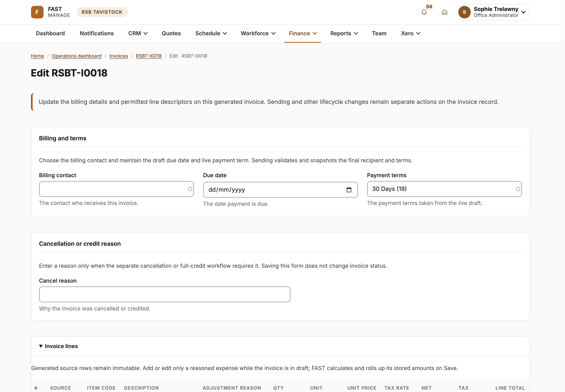Open the notifications bell icon
This screenshot has width=565, height=392.
pyautogui.click(x=424, y=12)
